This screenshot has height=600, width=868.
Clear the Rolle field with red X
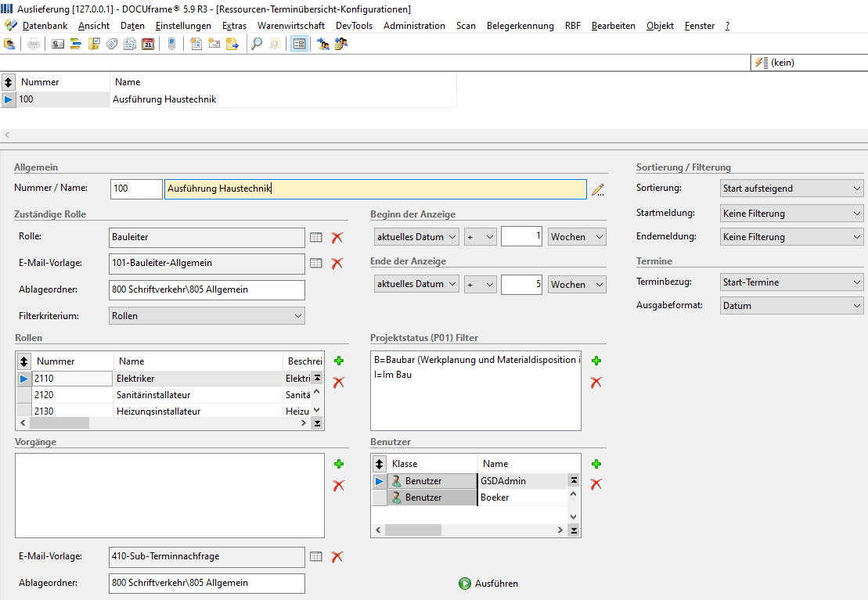click(337, 238)
